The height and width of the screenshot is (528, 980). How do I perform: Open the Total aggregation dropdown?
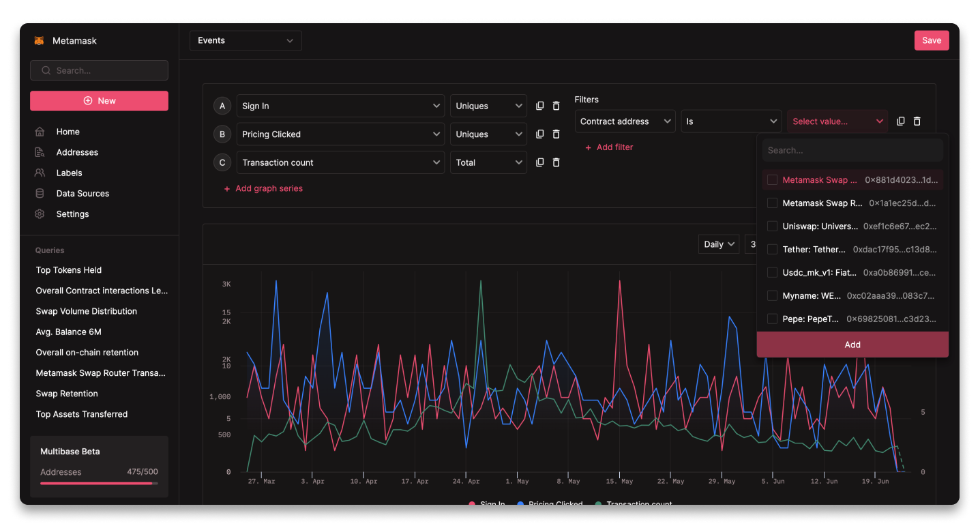point(488,162)
